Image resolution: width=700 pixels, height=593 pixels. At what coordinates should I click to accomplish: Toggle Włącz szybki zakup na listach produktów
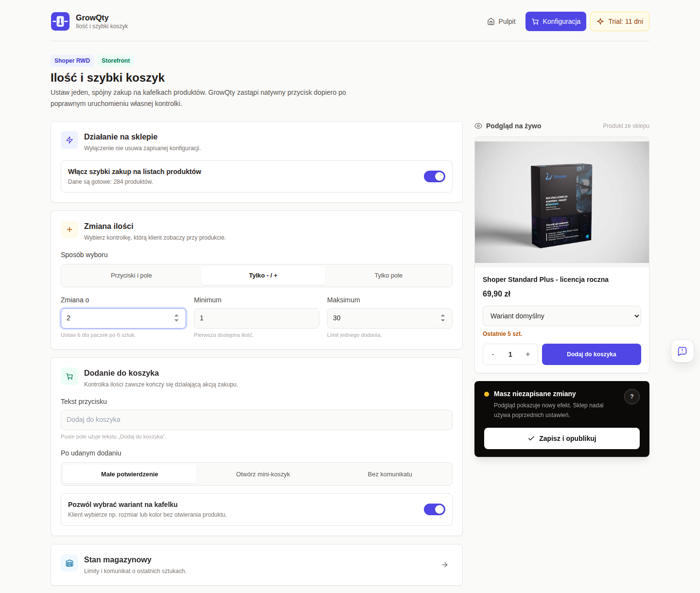tap(435, 176)
